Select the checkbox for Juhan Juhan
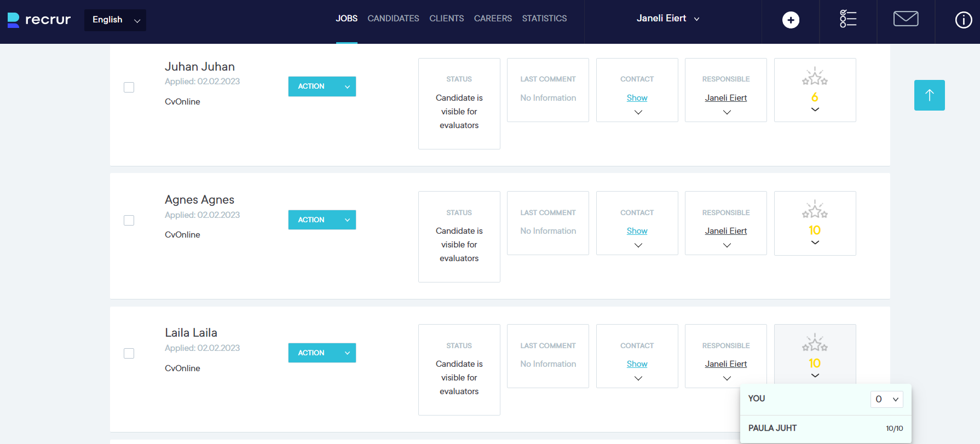The width and height of the screenshot is (980, 444). point(129,88)
